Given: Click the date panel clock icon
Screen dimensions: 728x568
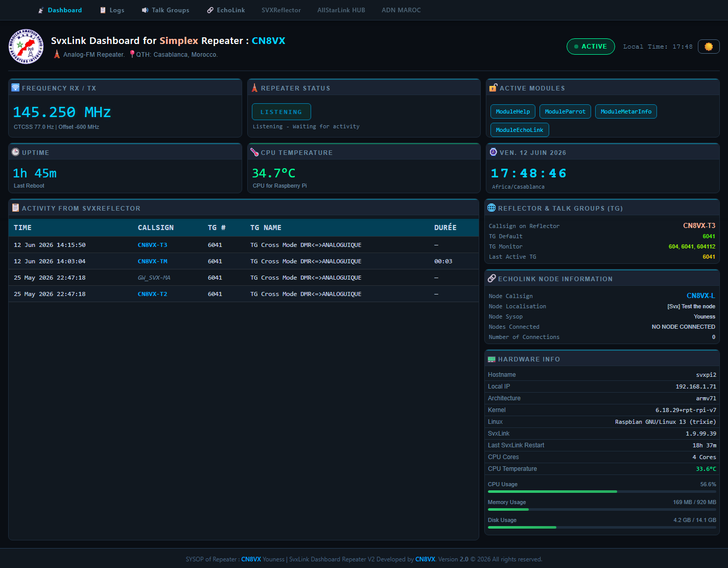Looking at the screenshot, I should [x=493, y=152].
